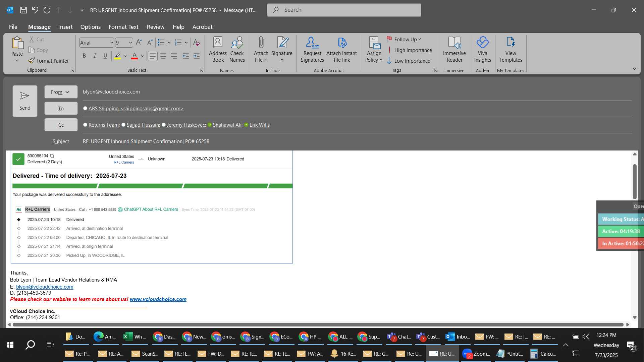The width and height of the screenshot is (644, 362).
Task: Click the numbered list icon
Action: 178,43
